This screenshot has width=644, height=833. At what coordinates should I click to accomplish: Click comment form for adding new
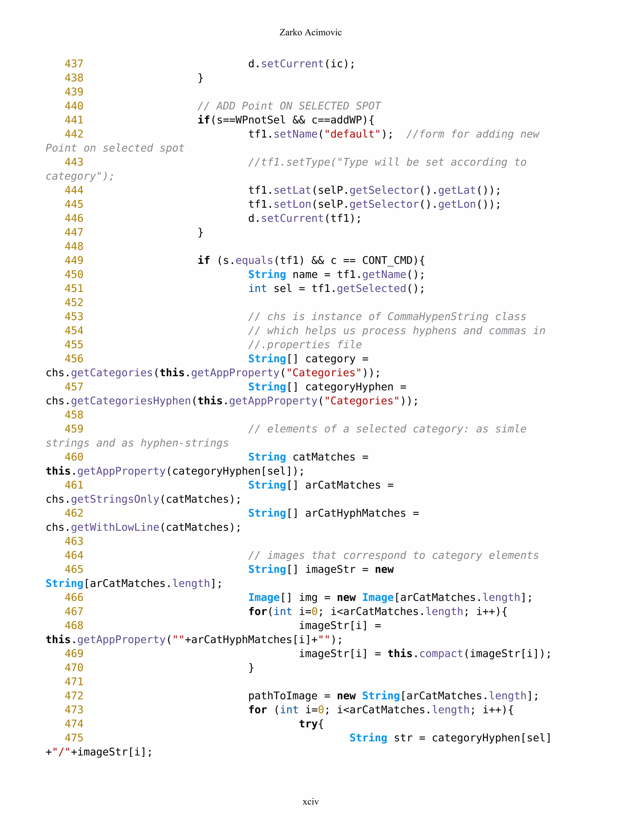[473, 134]
